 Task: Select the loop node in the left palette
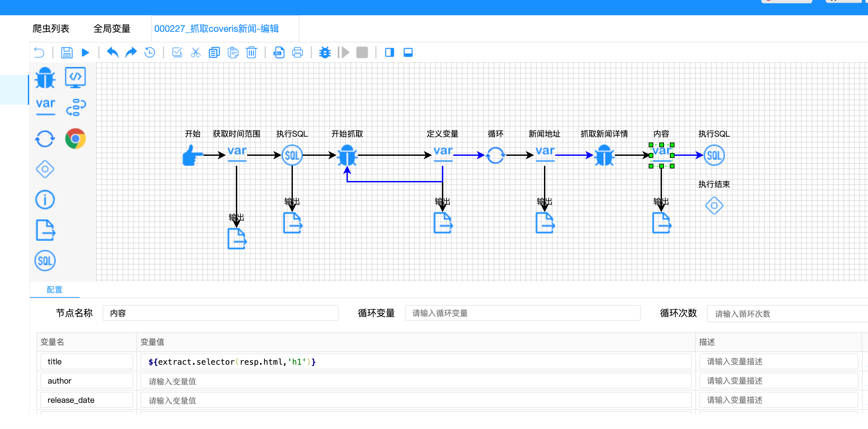pyautogui.click(x=45, y=139)
